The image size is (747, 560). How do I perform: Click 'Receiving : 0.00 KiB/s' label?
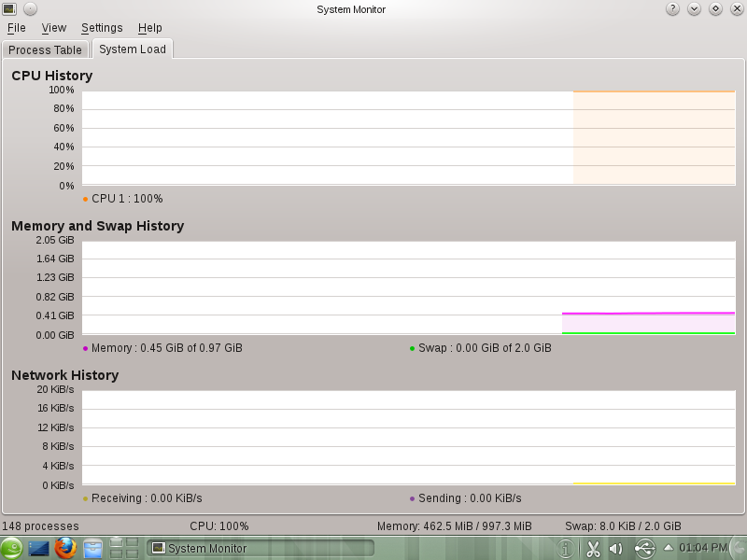tap(147, 498)
